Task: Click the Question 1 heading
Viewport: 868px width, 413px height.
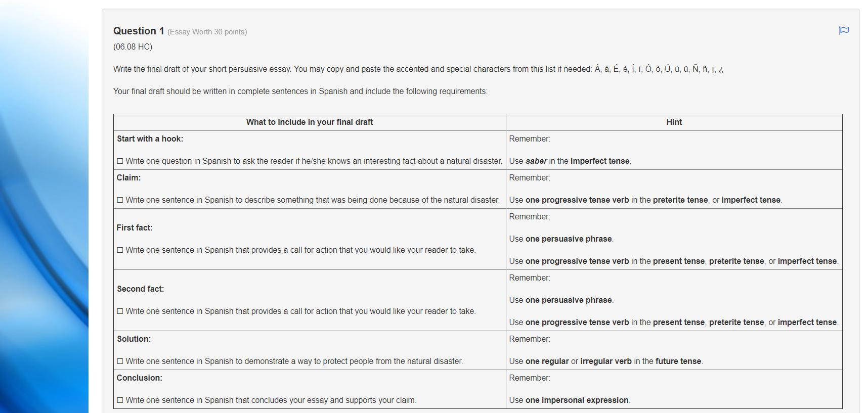Action: click(x=139, y=31)
